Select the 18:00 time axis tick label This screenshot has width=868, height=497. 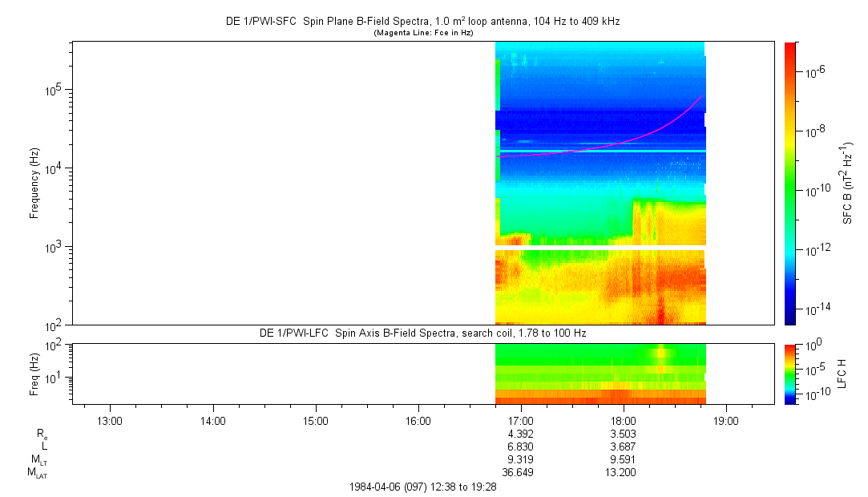(624, 420)
